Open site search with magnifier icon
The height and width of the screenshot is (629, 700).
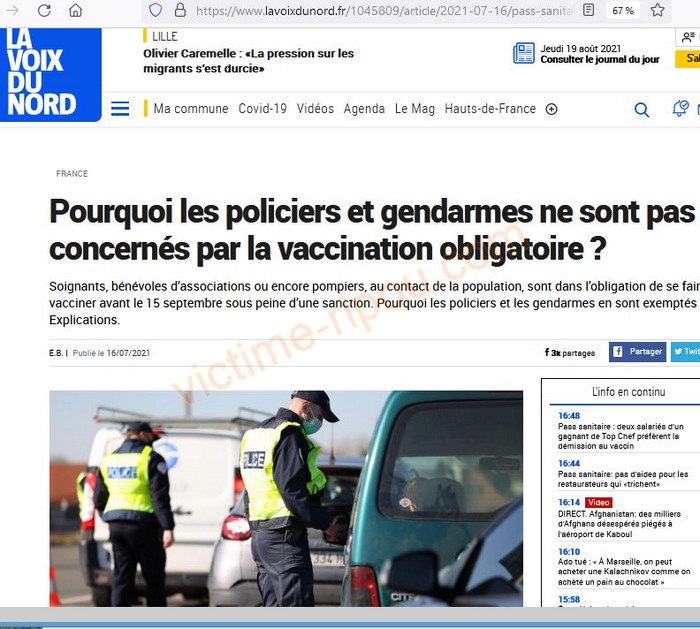(x=642, y=109)
